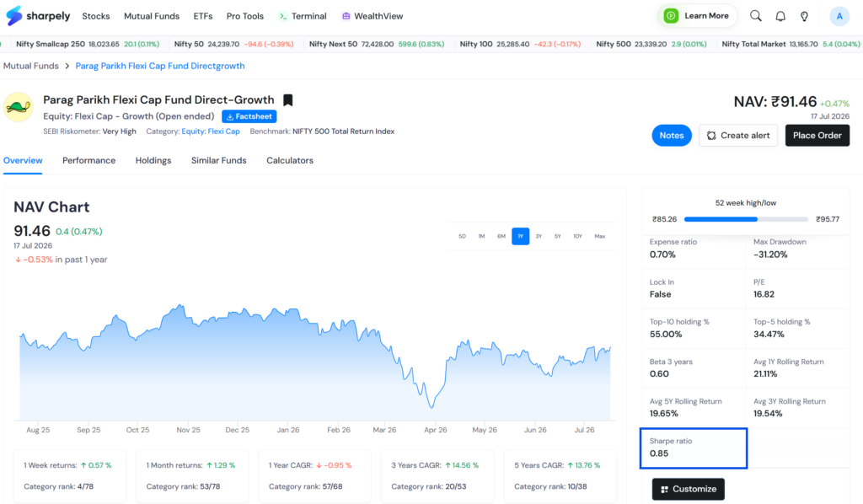Bookmark the fund with the bookmark icon
The height and width of the screenshot is (504, 863).
pyautogui.click(x=288, y=100)
